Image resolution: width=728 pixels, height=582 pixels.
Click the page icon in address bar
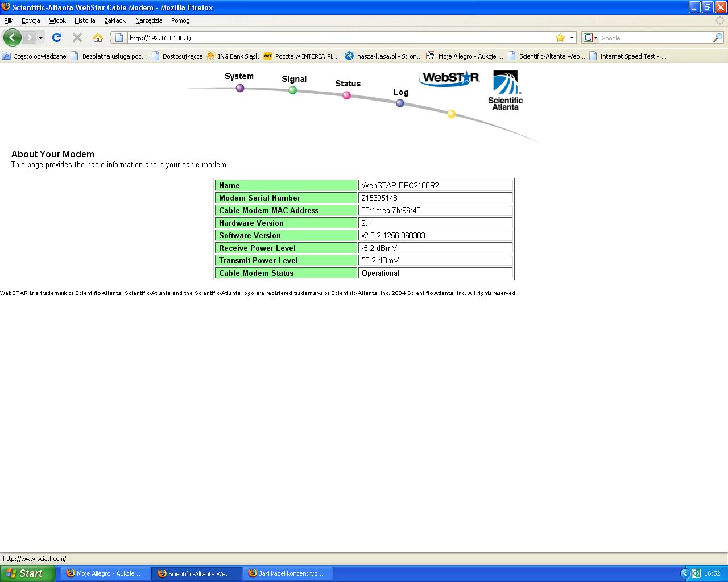[x=119, y=38]
